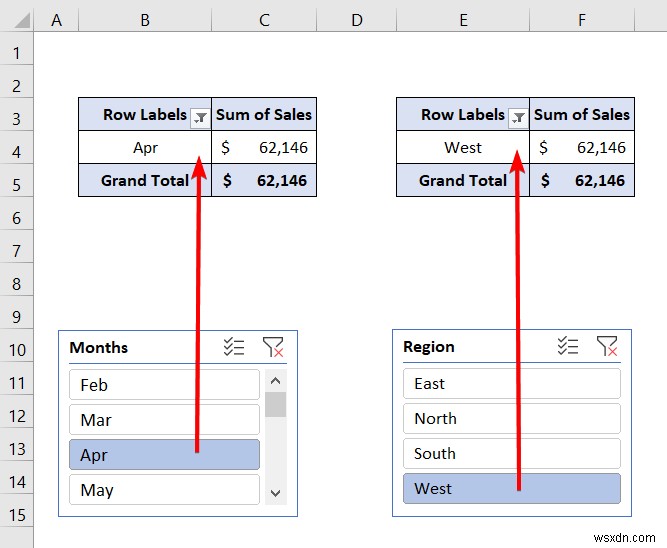This screenshot has height=548, width=667.
Task: Click Months slicer scroll up arrow
Action: click(x=276, y=380)
